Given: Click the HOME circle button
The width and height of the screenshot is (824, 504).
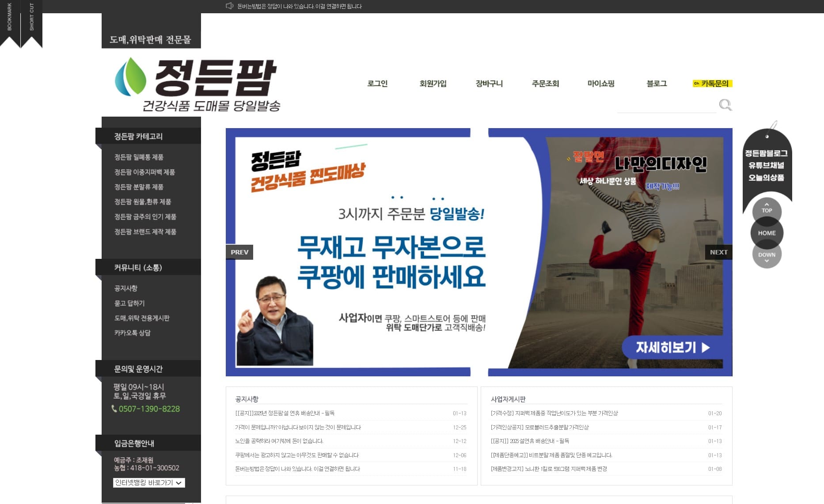Looking at the screenshot, I should (767, 233).
